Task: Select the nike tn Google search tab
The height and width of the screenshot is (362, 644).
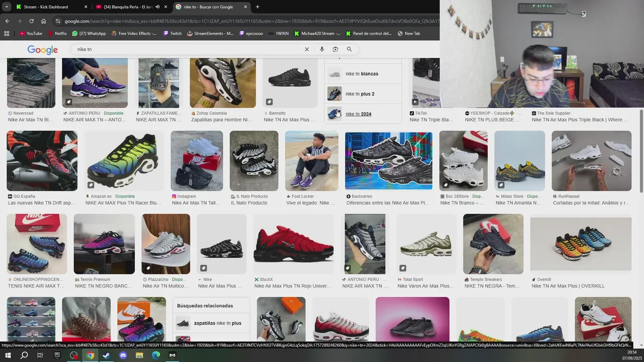Action: coord(212,7)
